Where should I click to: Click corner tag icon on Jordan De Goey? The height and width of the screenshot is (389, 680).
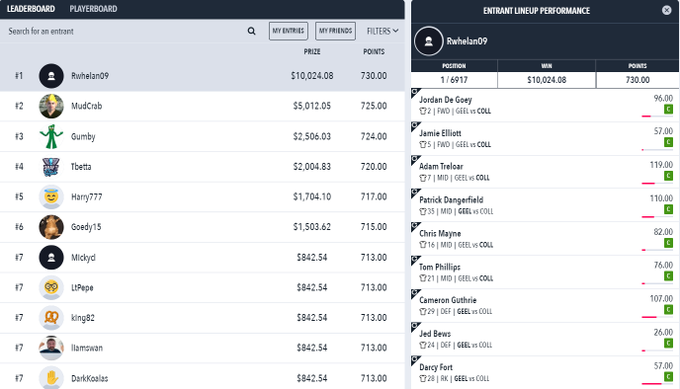(415, 93)
